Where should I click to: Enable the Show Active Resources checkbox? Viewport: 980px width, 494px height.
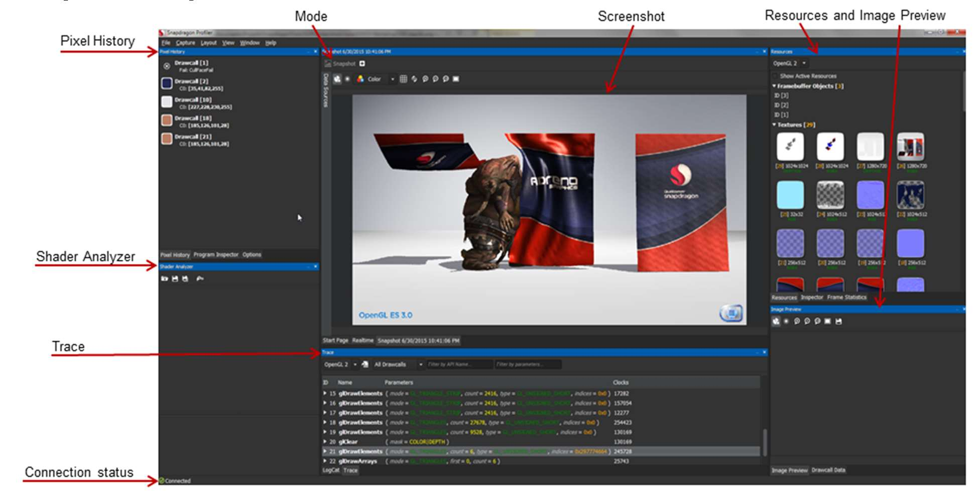point(775,76)
